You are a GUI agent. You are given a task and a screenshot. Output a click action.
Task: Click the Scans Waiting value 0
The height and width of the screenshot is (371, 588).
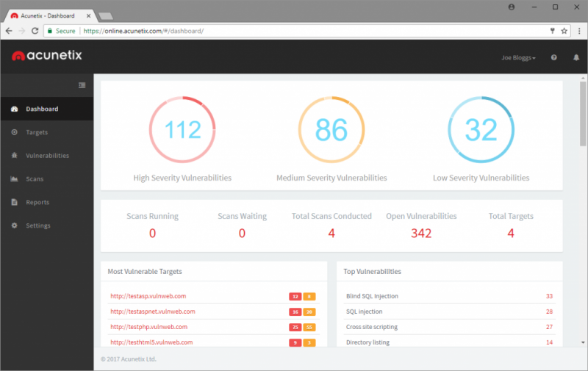242,234
